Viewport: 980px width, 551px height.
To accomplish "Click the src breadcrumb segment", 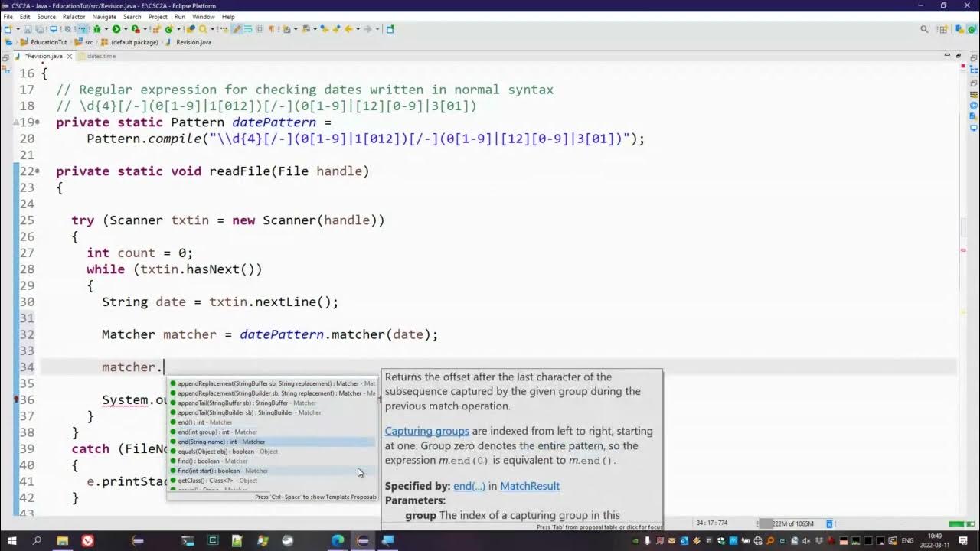I will coord(89,42).
